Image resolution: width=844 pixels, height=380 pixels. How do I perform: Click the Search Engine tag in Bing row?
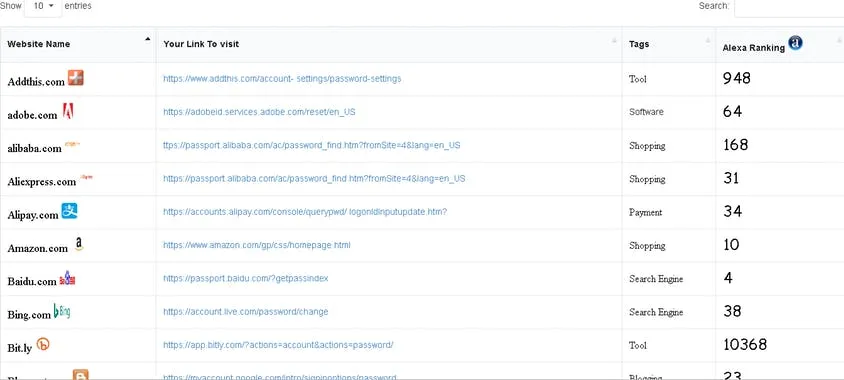point(656,312)
